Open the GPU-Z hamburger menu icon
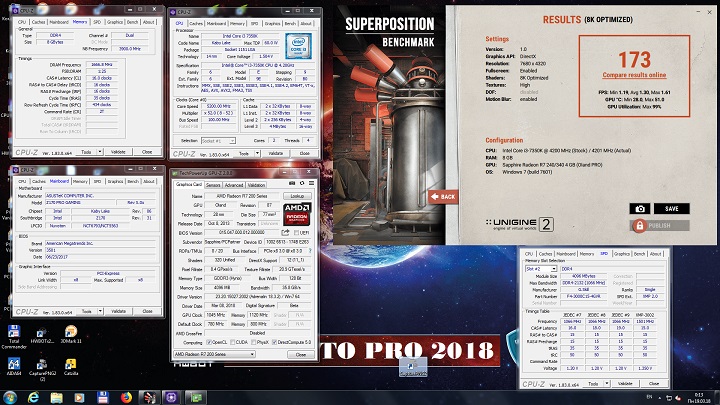The image size is (720, 405). (x=311, y=183)
